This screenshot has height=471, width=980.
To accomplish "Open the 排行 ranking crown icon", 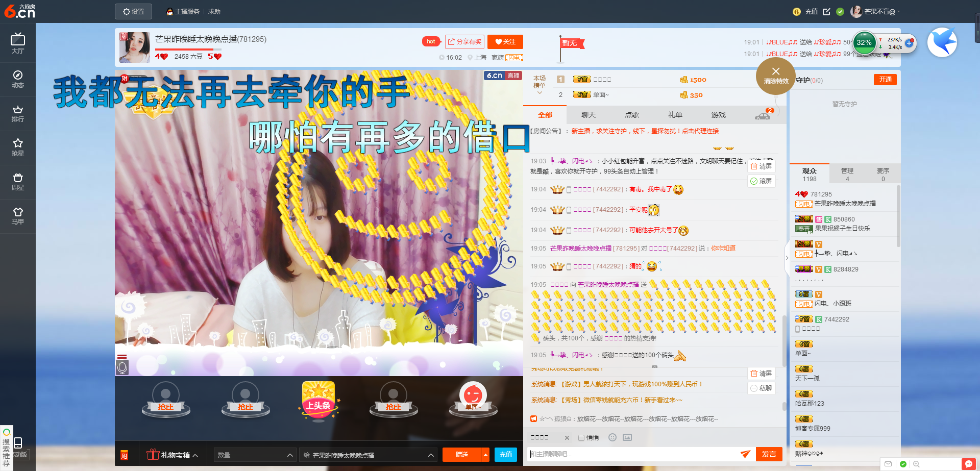I will [17, 113].
